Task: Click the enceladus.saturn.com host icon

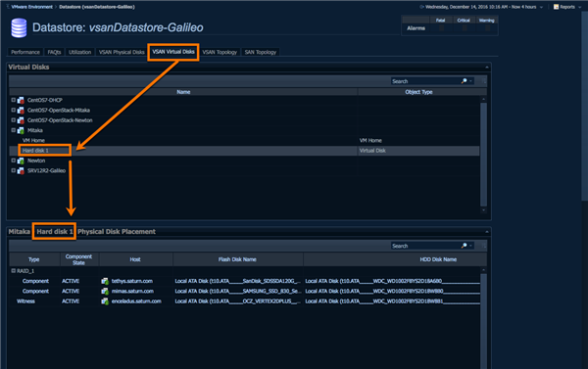Action: 105,301
